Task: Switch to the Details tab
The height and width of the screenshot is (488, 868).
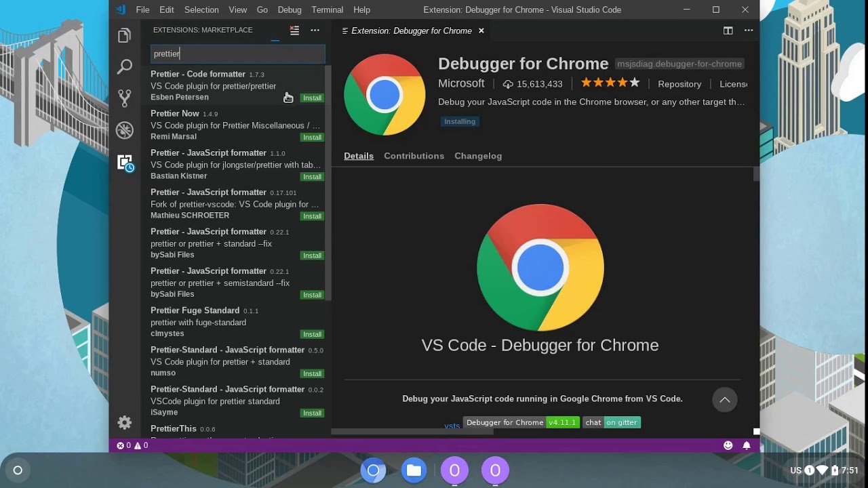Action: click(359, 156)
